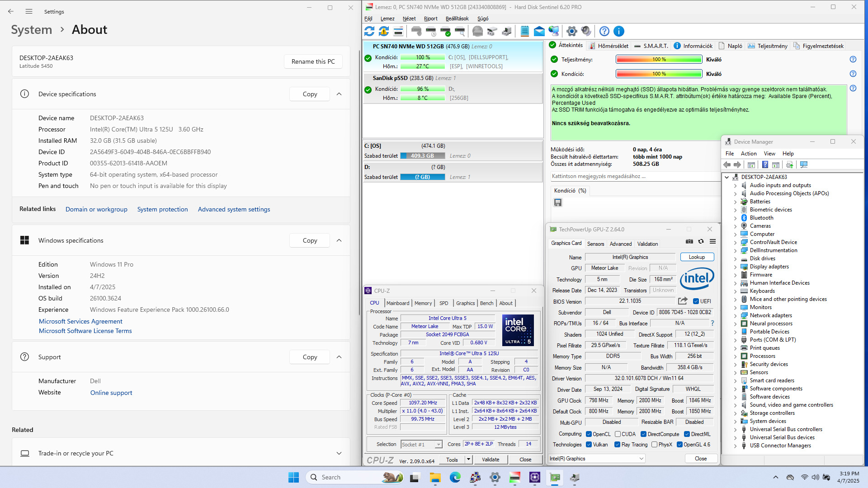Expand Display adapters in Device Manager

(x=735, y=267)
